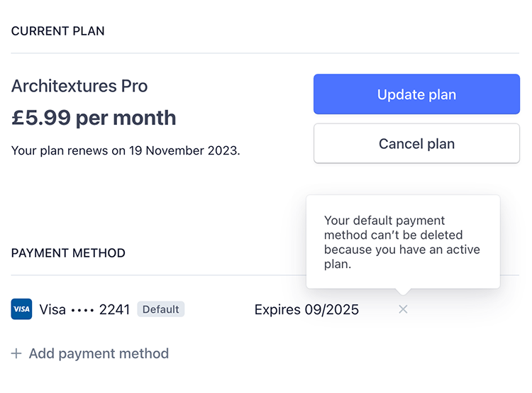
Task: Click the word Visa in payment row
Action: pos(52,309)
